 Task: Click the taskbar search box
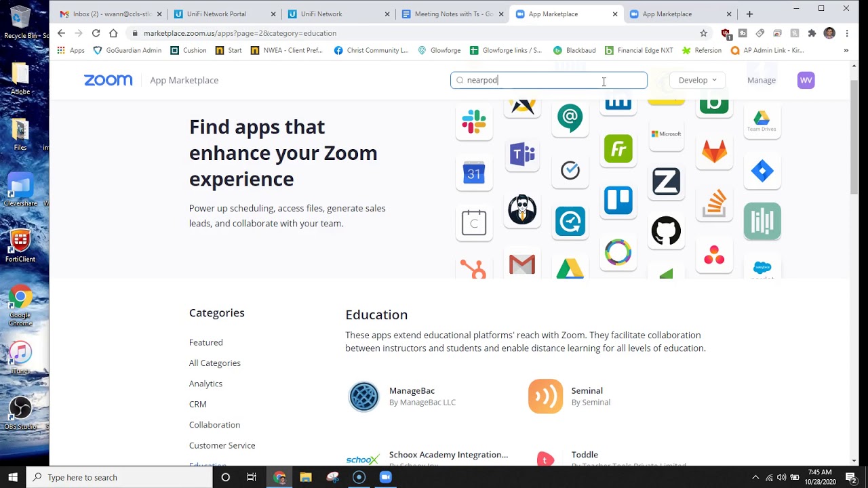(119, 477)
